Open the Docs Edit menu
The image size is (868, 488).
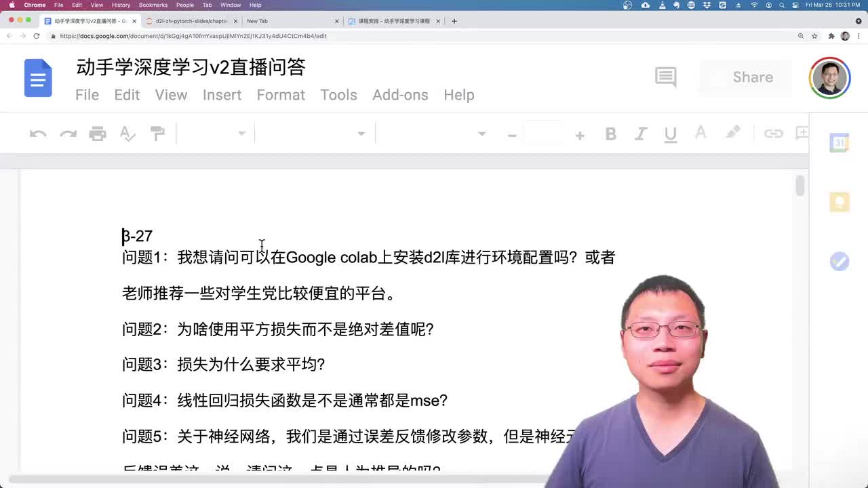click(x=127, y=95)
